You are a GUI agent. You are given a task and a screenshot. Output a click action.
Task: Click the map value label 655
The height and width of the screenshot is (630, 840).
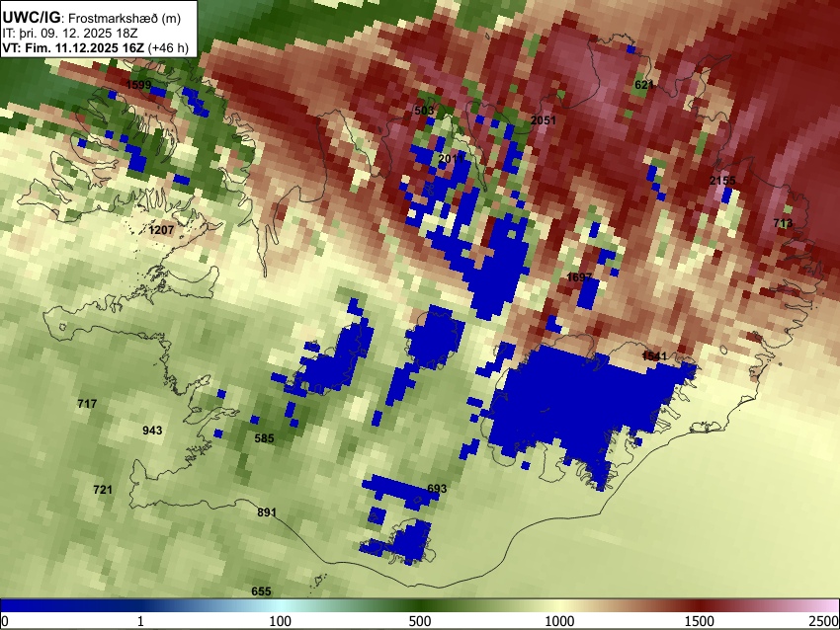261,591
